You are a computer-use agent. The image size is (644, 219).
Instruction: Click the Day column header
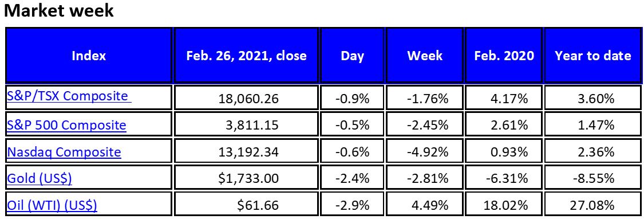tap(353, 55)
